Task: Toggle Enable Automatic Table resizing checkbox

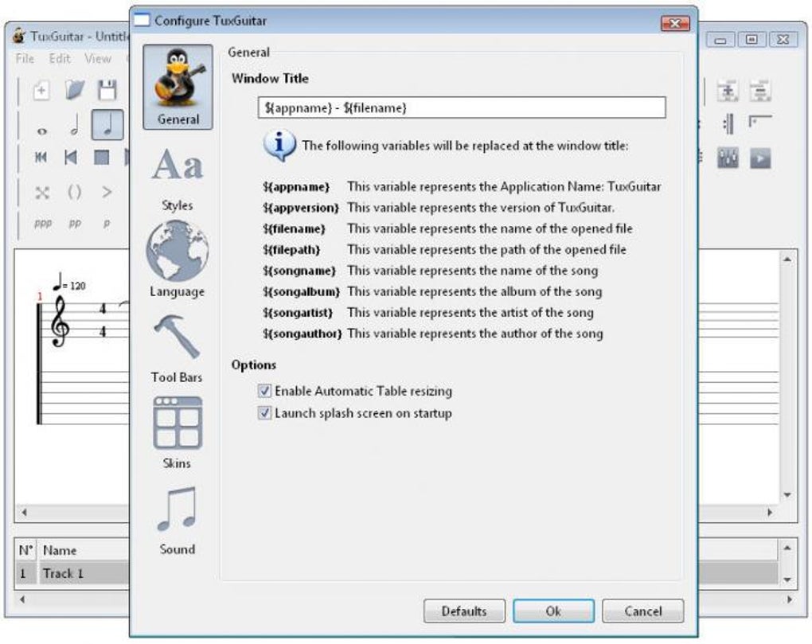Action: click(x=264, y=391)
